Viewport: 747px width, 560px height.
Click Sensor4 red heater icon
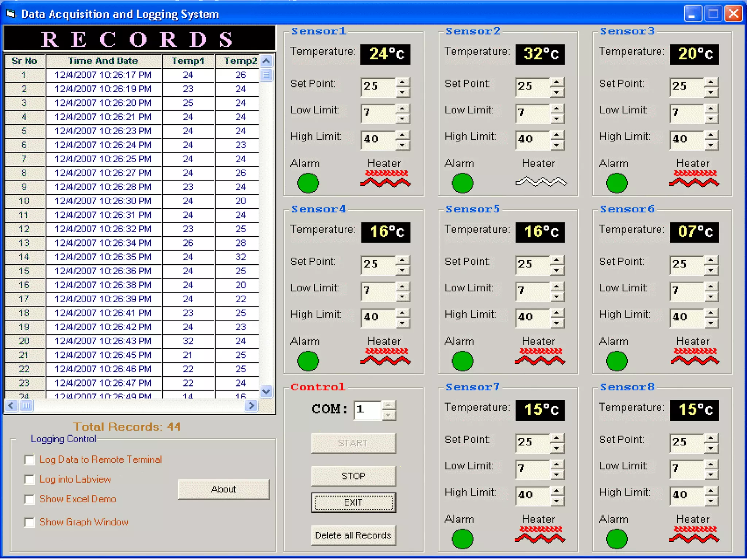[x=386, y=356]
